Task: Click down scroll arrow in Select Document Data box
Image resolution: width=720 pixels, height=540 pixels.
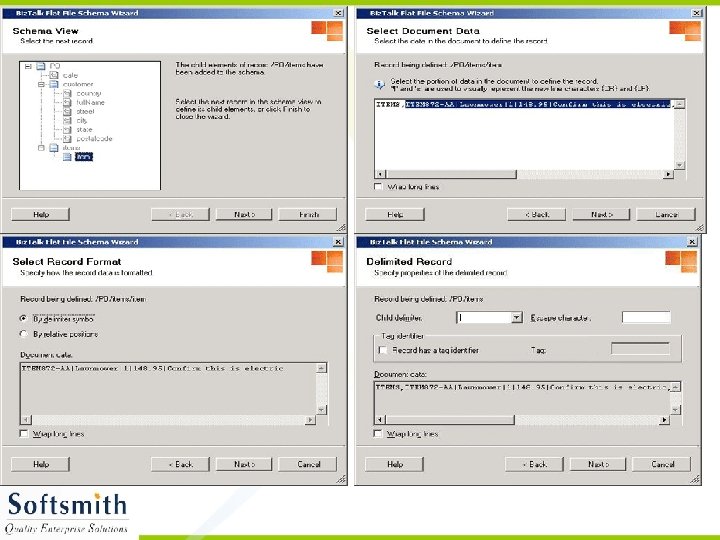Action: point(680,165)
